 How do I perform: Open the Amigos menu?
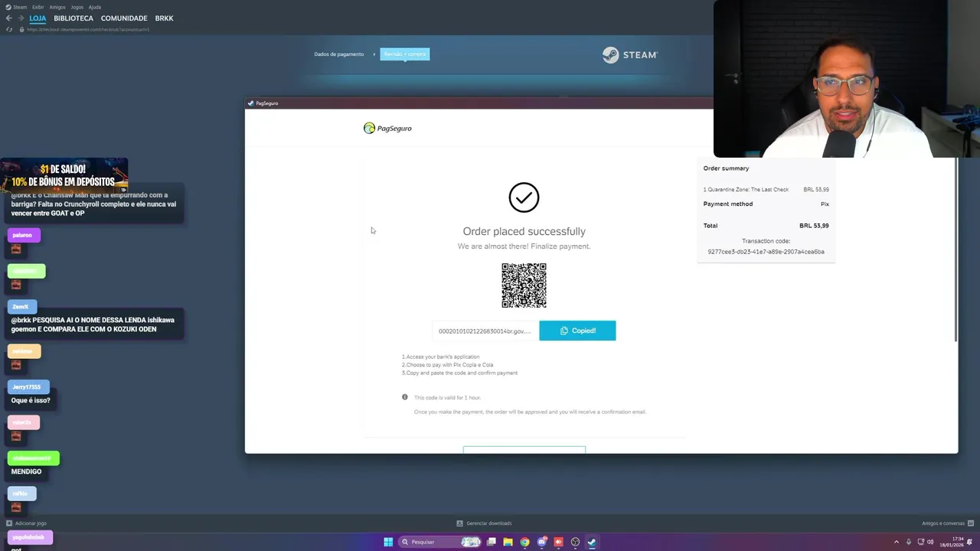[x=57, y=7]
